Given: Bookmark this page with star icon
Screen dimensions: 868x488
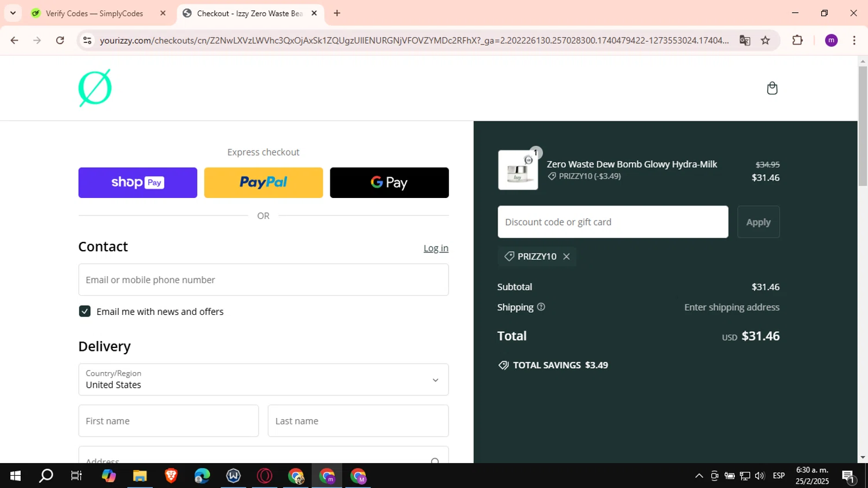Looking at the screenshot, I should click(x=766, y=40).
